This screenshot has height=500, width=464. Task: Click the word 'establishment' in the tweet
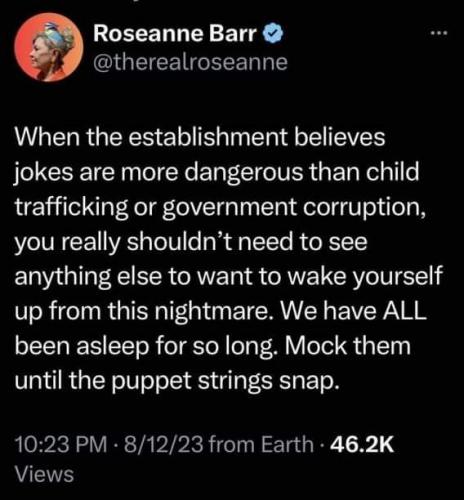pos(207,137)
